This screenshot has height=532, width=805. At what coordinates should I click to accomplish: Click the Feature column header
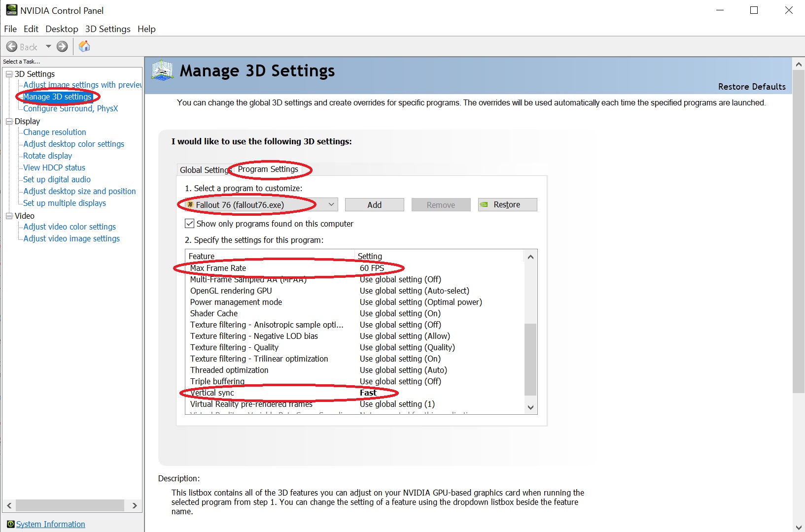click(270, 256)
